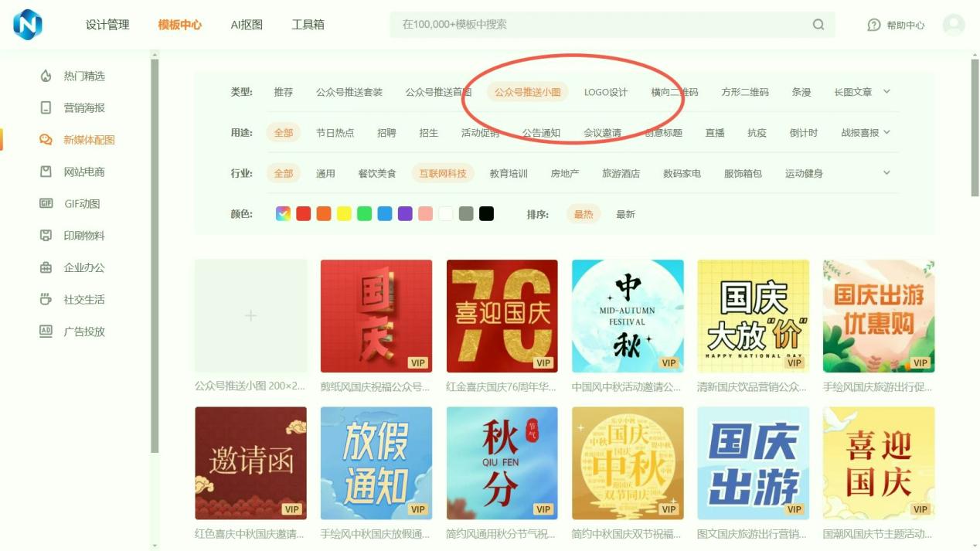This screenshot has height=551, width=980.
Task: Expand the 类型 row with the chevron
Action: [x=886, y=91]
